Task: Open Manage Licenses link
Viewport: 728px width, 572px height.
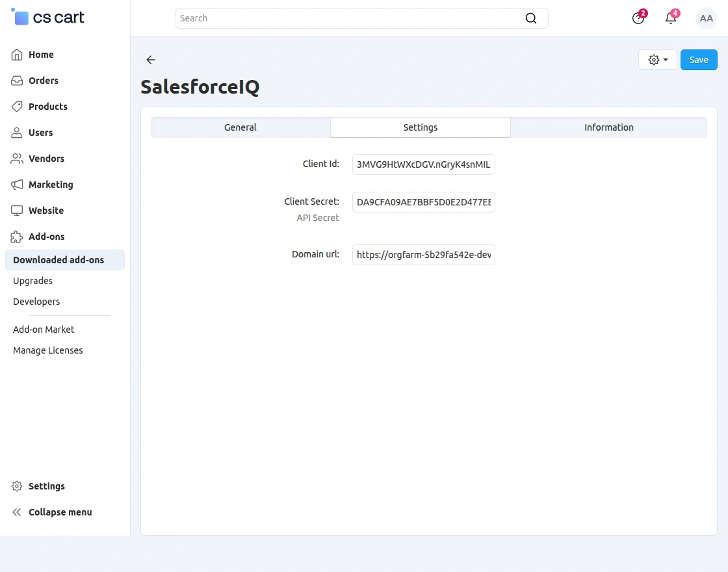Action: coord(48,350)
